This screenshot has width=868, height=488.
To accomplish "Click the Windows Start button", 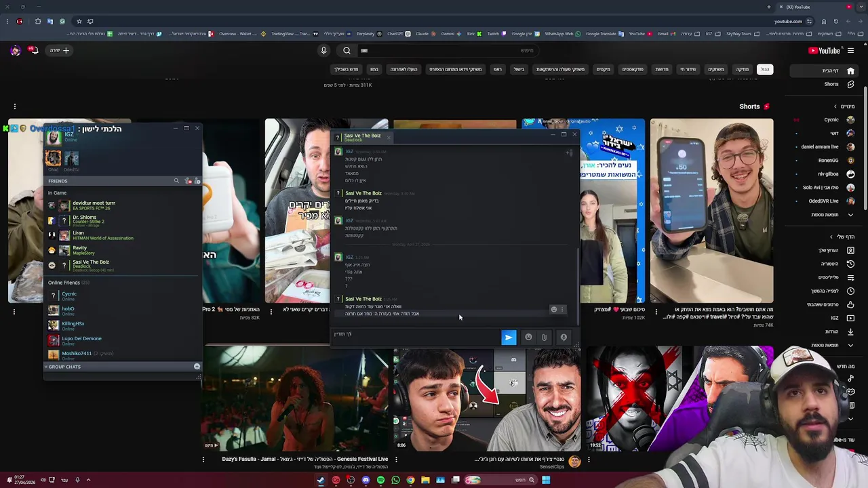I will (546, 480).
